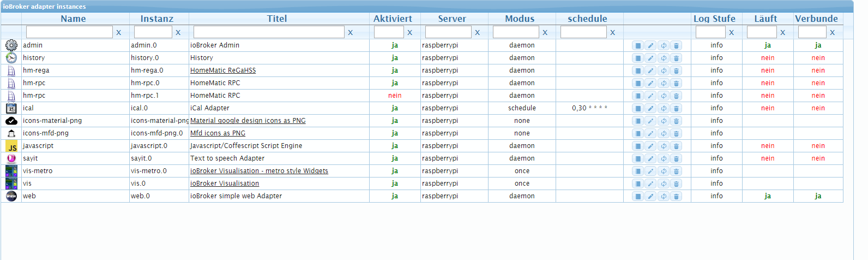This screenshot has width=868, height=260.
Task: Sort by the Modus column header
Action: [x=520, y=19]
